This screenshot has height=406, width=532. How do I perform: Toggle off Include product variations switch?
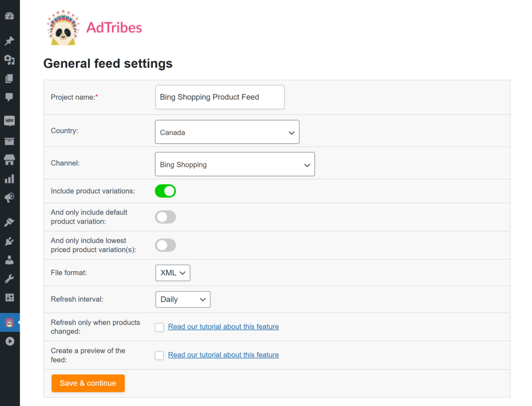tap(165, 191)
